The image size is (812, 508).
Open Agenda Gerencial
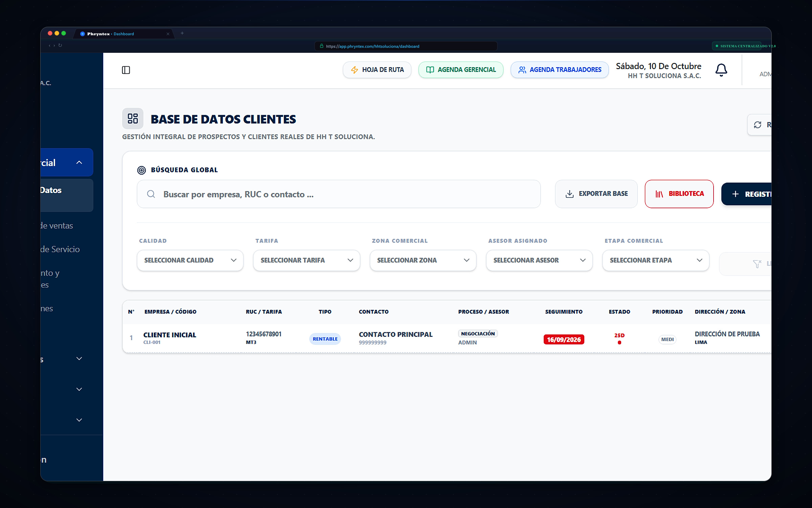pos(461,70)
